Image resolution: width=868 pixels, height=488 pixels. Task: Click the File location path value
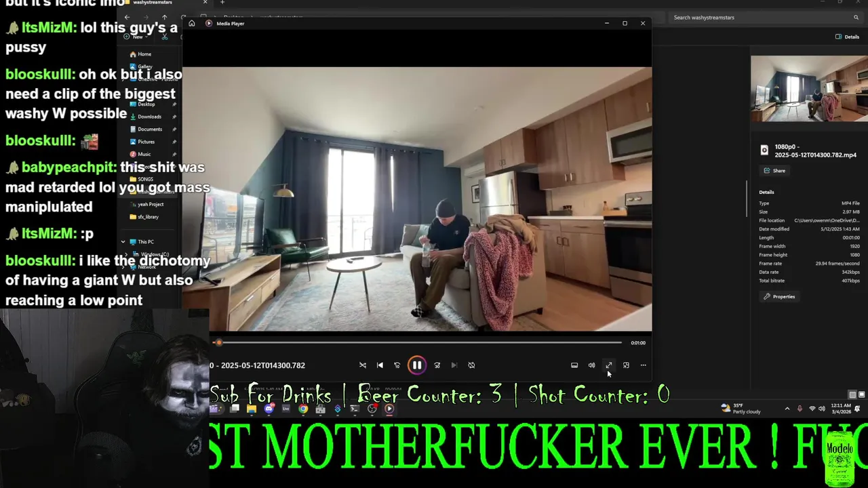pyautogui.click(x=827, y=220)
